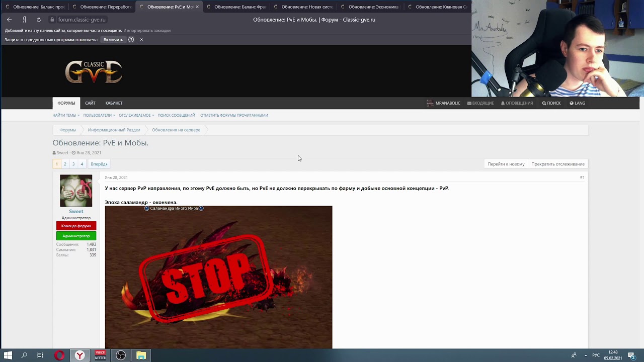Open Windows Start menu
This screenshot has height=362, width=644.
(x=8, y=355)
